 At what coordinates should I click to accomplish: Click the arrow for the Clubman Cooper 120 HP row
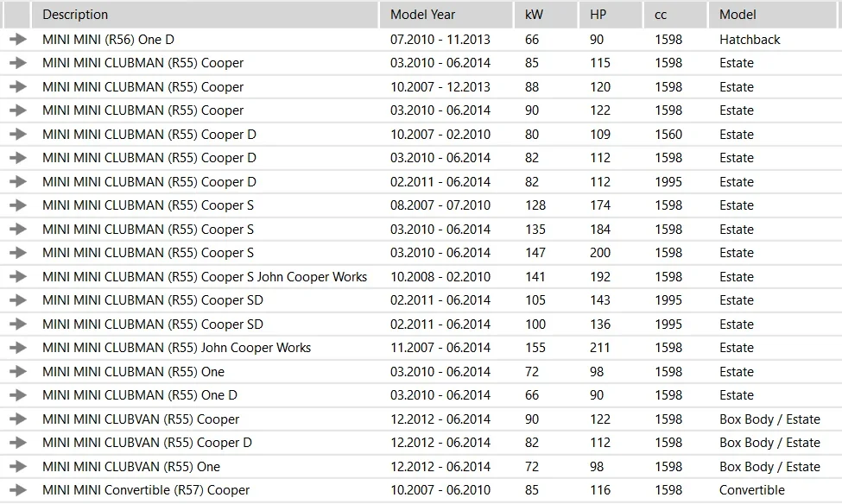[18, 86]
